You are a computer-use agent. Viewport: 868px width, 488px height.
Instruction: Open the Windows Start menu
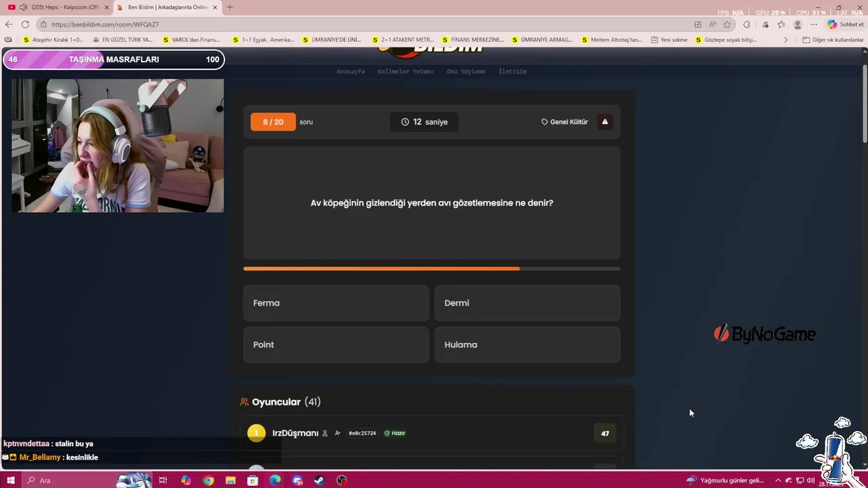(11, 481)
